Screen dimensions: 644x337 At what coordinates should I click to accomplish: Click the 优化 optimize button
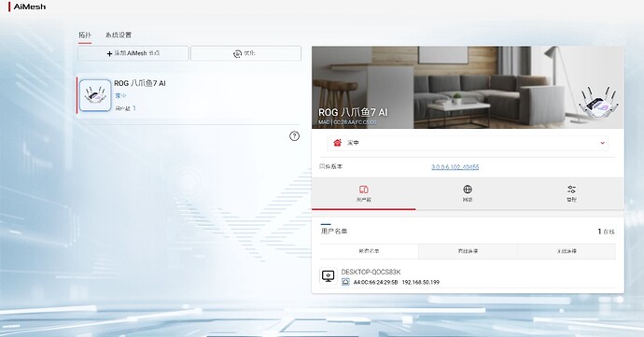tap(245, 53)
